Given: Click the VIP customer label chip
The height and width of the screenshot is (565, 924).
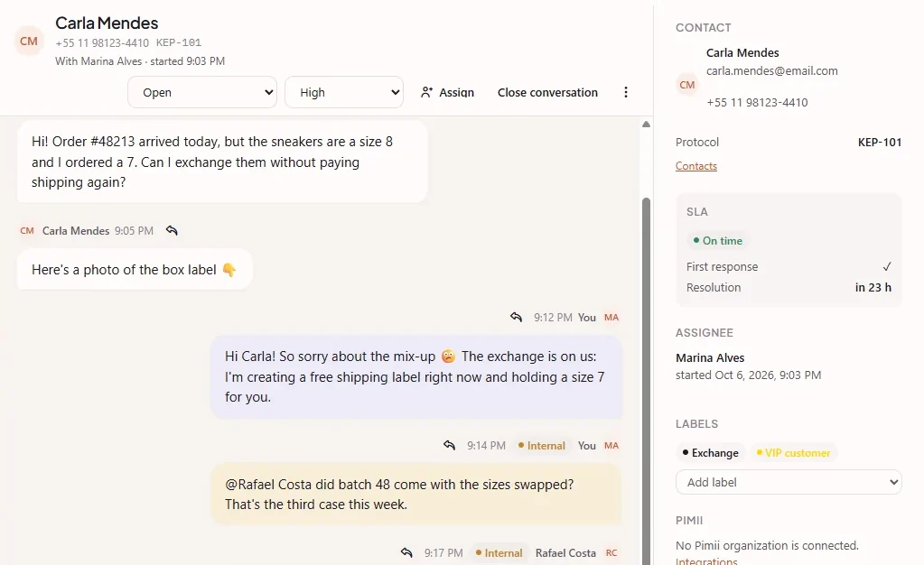Looking at the screenshot, I should [793, 453].
